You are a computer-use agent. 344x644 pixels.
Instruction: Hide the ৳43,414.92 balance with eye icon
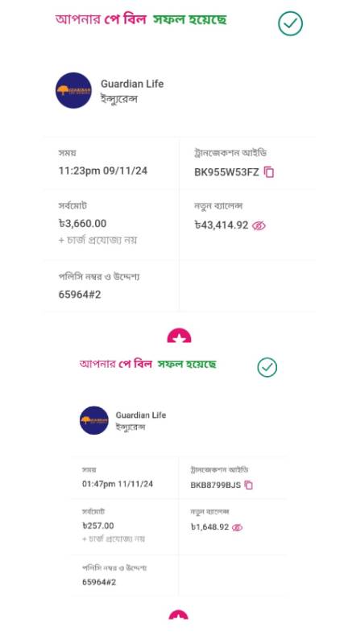coord(259,225)
